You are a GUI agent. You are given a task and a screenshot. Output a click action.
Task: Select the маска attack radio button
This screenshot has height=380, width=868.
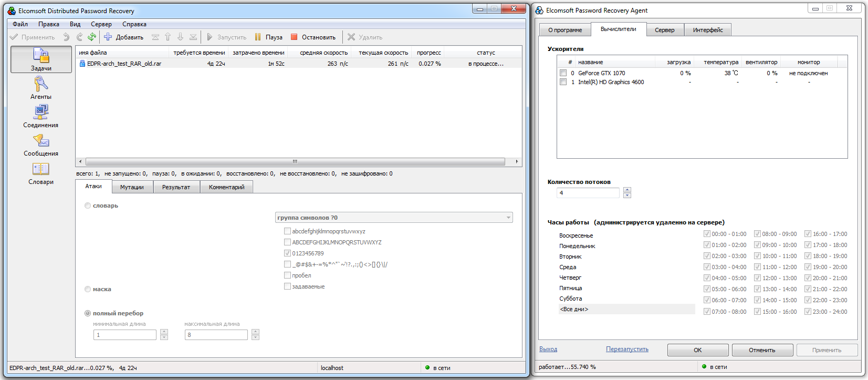88,289
